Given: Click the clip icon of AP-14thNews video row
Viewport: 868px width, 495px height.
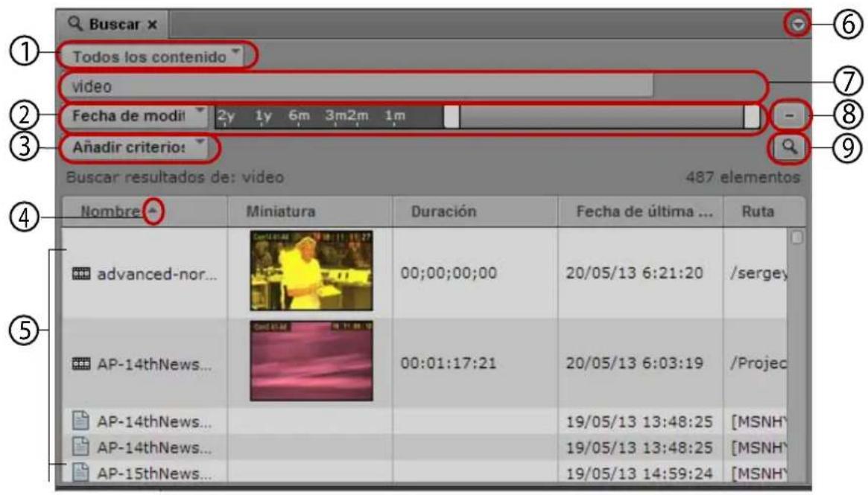Looking at the screenshot, I should pyautogui.click(x=80, y=364).
